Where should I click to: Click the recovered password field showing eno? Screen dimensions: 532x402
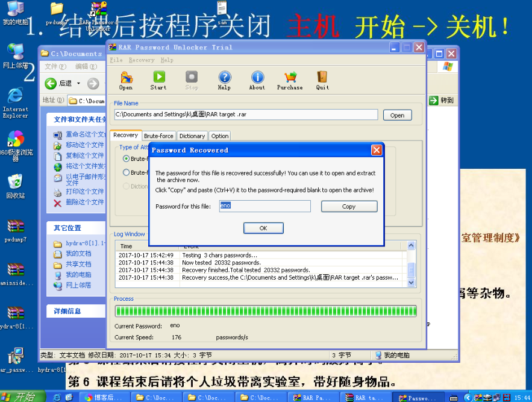click(265, 206)
